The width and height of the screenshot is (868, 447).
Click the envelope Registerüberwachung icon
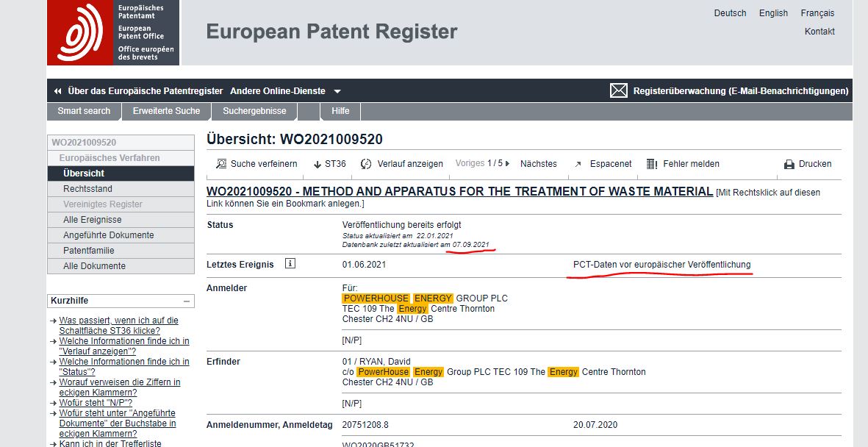[x=619, y=90]
